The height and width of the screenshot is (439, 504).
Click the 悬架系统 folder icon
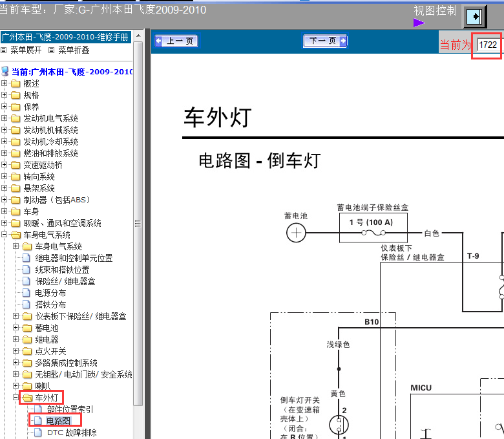[x=16, y=188]
